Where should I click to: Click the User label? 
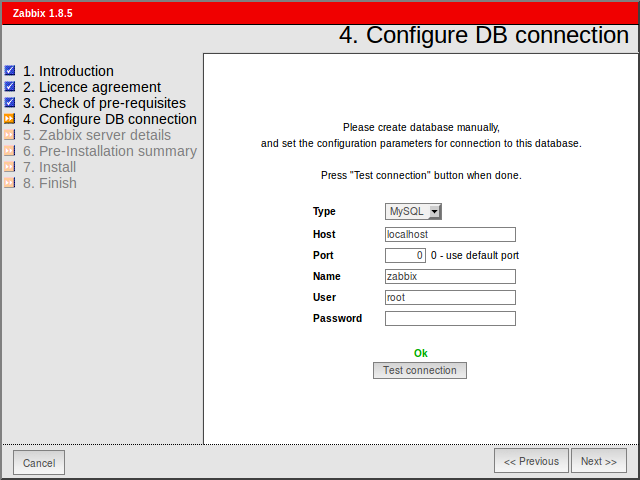(324, 297)
